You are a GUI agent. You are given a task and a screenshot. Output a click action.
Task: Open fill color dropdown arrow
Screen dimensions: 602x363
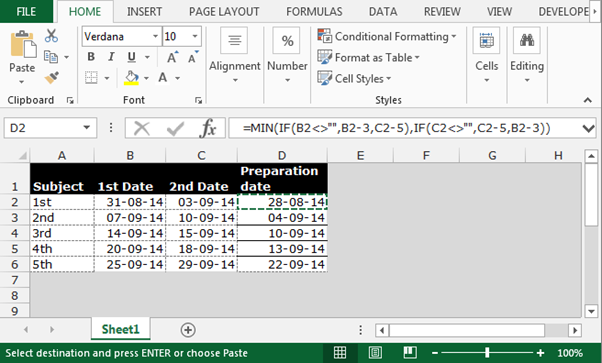(146, 78)
